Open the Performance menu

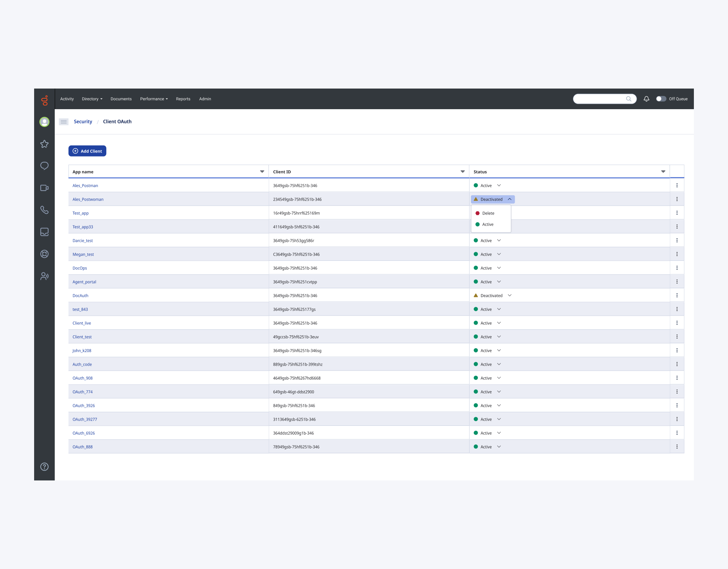pyautogui.click(x=154, y=99)
